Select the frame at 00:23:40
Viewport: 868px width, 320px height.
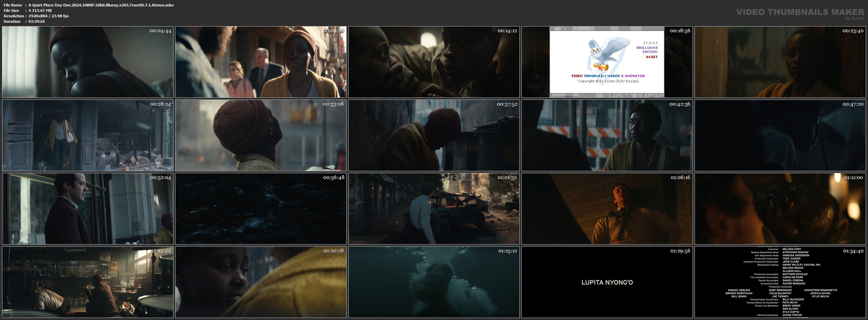pos(780,62)
